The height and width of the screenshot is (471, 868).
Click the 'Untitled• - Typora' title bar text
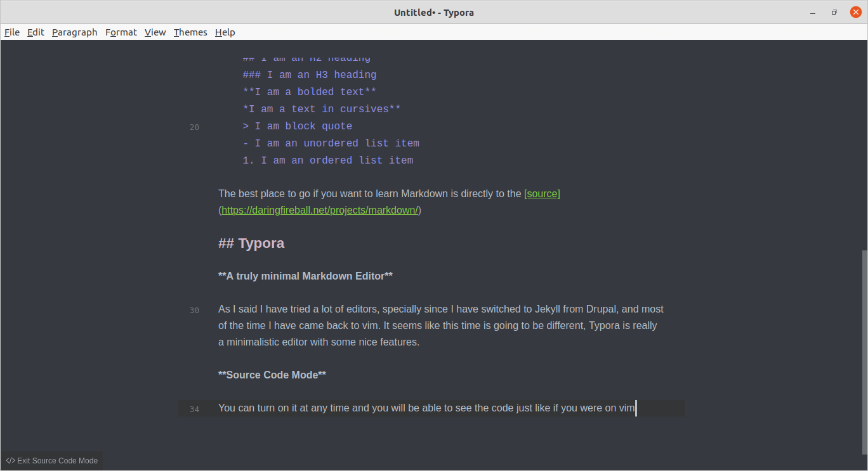pyautogui.click(x=434, y=13)
